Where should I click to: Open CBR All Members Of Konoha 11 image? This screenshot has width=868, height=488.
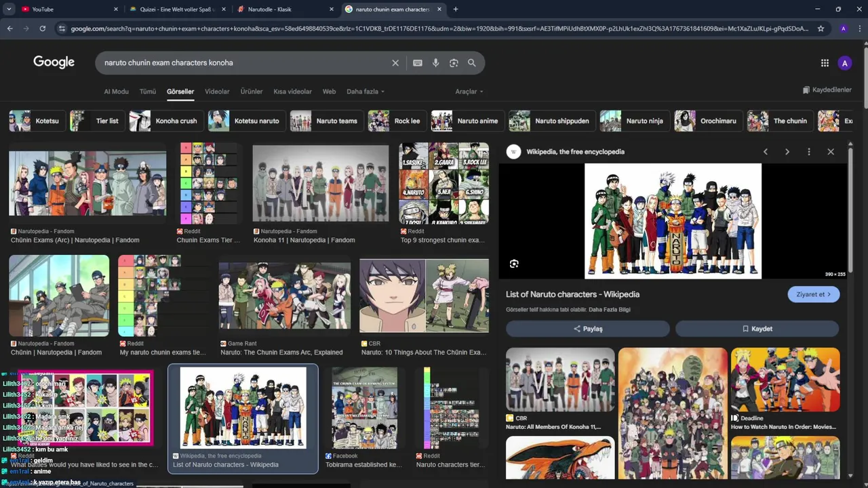560,380
